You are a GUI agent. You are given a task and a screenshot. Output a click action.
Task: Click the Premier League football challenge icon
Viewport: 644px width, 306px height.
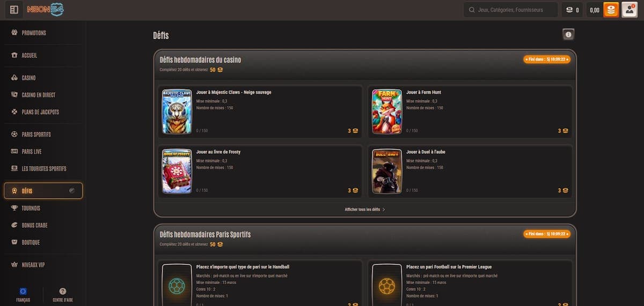(387, 285)
